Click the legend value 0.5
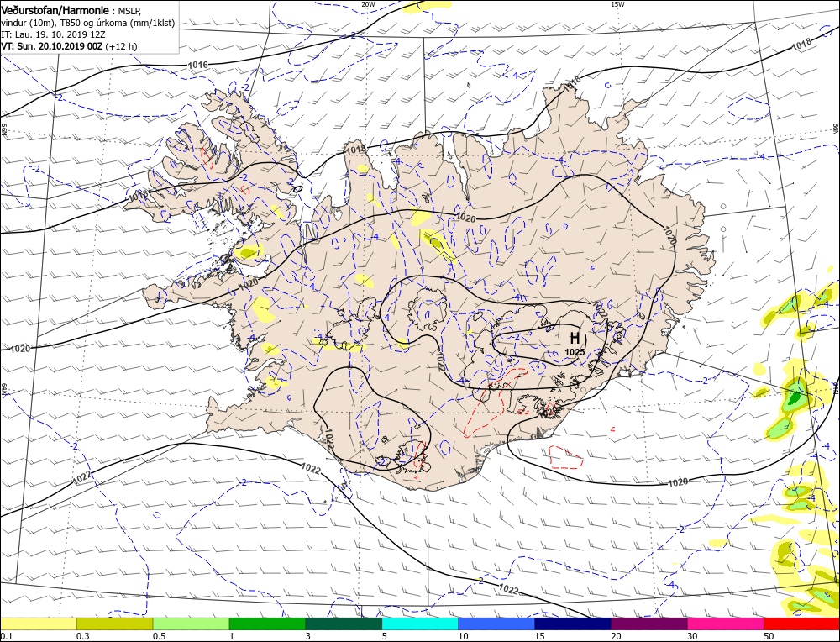840x642 pixels. coord(158,636)
